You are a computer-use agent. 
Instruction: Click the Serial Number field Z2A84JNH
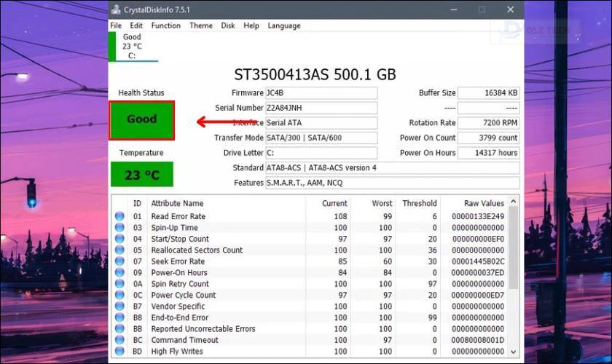(x=321, y=108)
